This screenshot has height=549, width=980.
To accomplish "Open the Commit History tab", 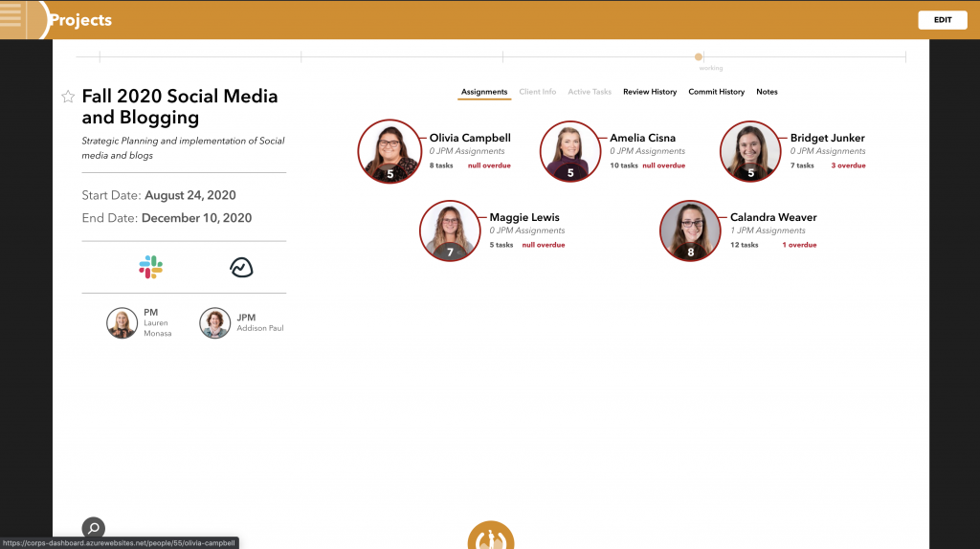I will (x=716, y=92).
